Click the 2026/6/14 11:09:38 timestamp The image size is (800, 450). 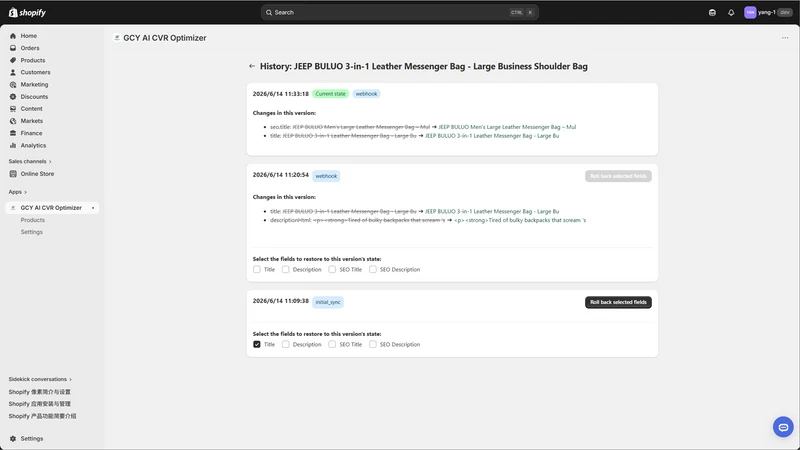(x=281, y=301)
